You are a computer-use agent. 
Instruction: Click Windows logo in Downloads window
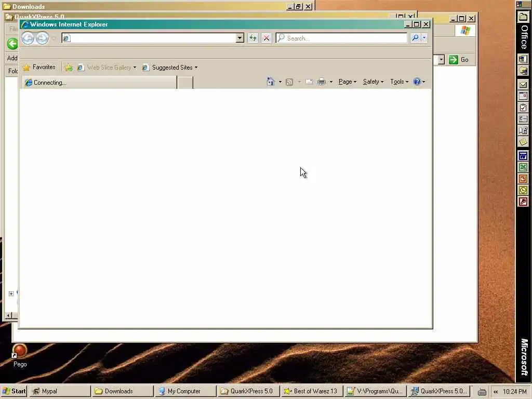pos(465,31)
